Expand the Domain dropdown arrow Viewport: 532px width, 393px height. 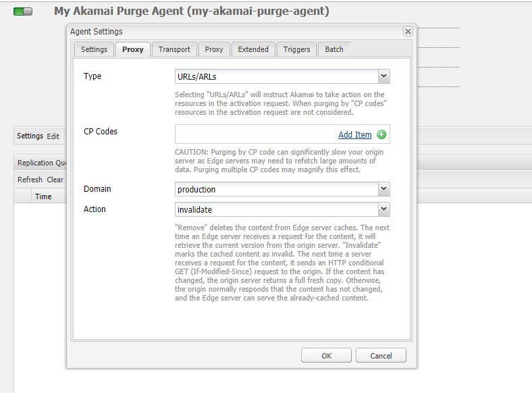pyautogui.click(x=383, y=189)
